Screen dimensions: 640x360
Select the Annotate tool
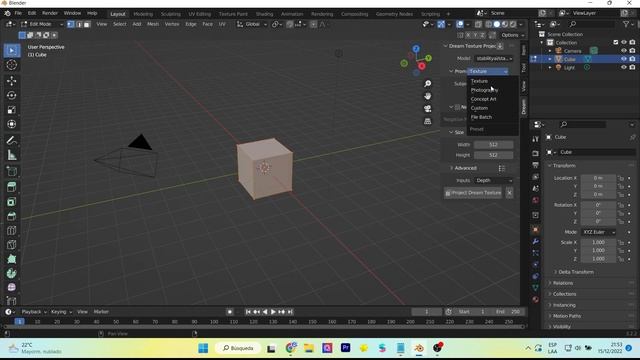coord(11,140)
